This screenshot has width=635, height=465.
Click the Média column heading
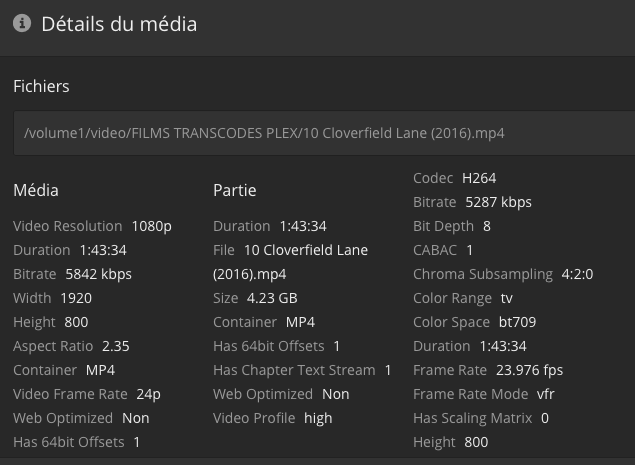point(36,190)
